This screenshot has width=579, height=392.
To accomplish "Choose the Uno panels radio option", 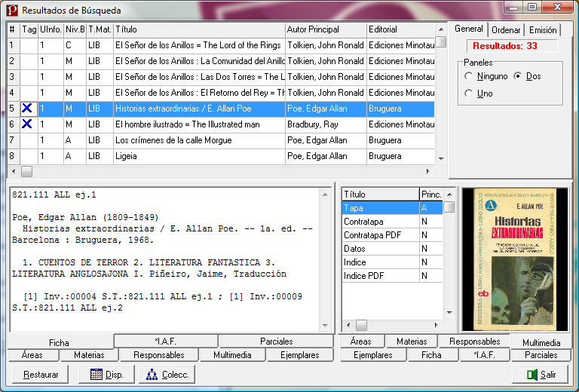I will coord(469,93).
